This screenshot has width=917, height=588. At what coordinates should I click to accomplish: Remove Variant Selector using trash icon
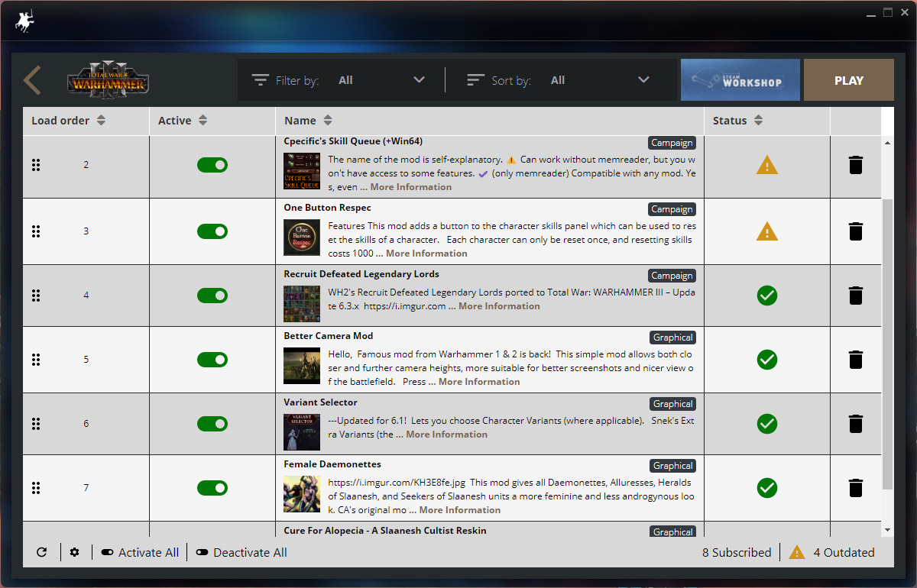tap(856, 424)
